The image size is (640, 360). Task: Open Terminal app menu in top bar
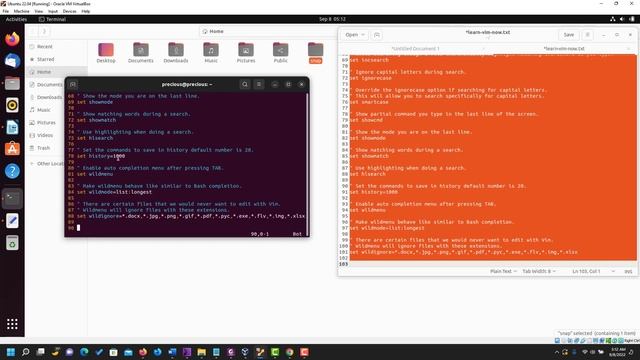click(x=52, y=19)
